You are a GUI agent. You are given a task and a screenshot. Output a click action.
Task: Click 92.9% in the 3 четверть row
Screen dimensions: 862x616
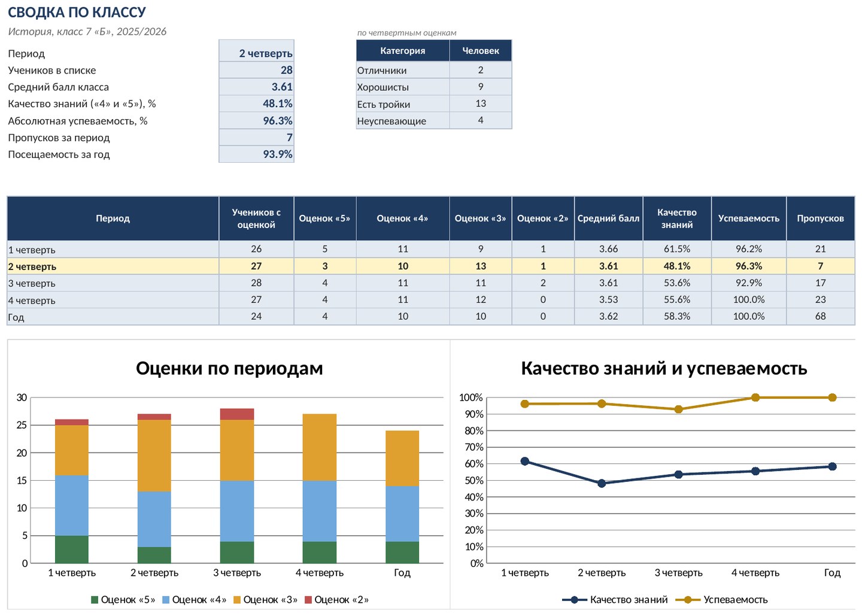coord(749,283)
